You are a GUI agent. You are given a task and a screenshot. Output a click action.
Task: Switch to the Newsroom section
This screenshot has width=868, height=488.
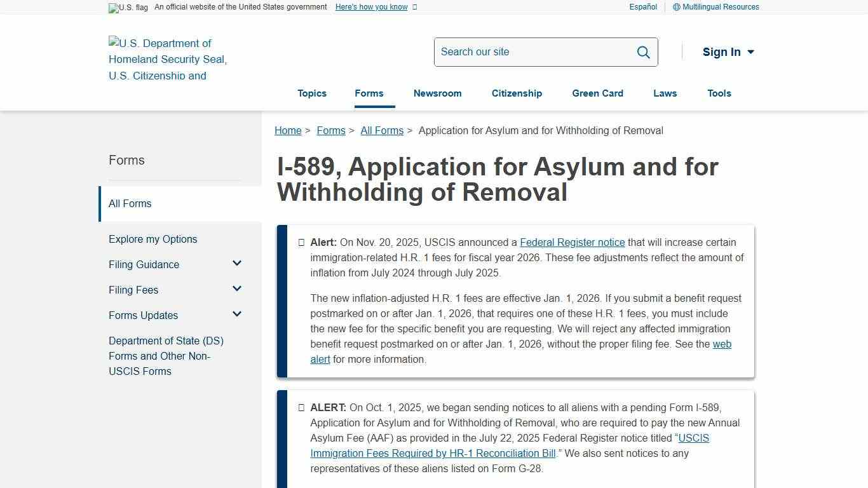point(437,93)
